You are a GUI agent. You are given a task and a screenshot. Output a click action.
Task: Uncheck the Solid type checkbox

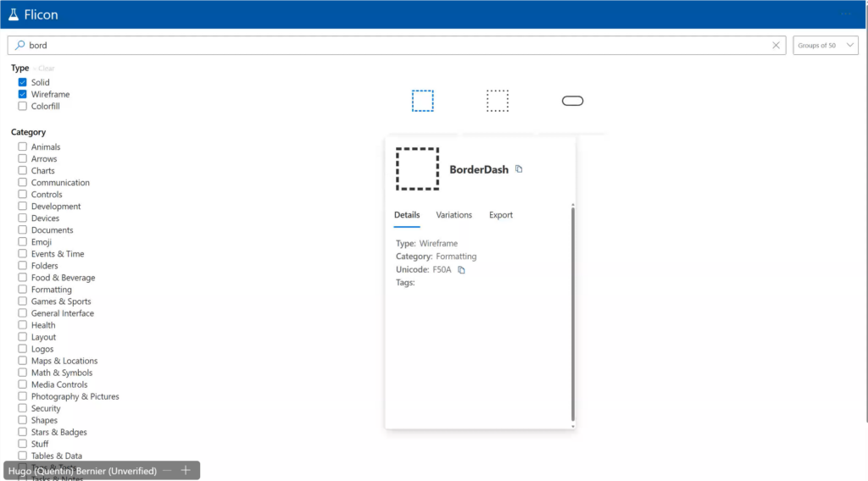click(x=23, y=83)
